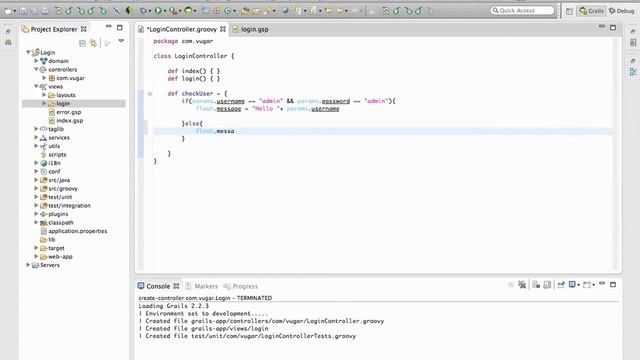Viewport: 640px width, 360px height.
Task: Collapse the controllers folder
Action: click(36, 69)
